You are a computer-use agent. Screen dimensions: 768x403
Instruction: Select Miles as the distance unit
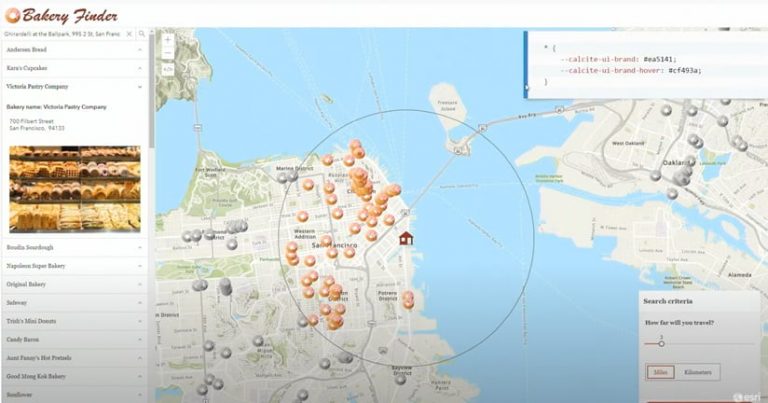pos(660,372)
